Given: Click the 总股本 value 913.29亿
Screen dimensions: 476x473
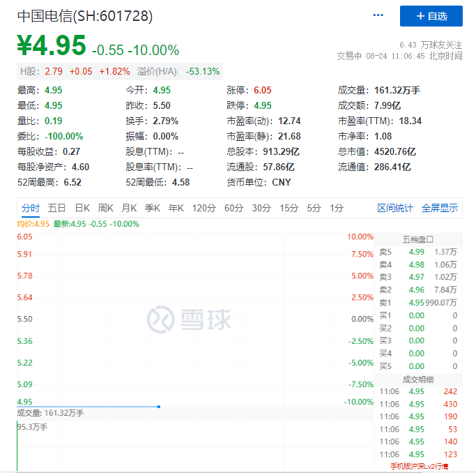Looking at the screenshot, I should point(282,151).
